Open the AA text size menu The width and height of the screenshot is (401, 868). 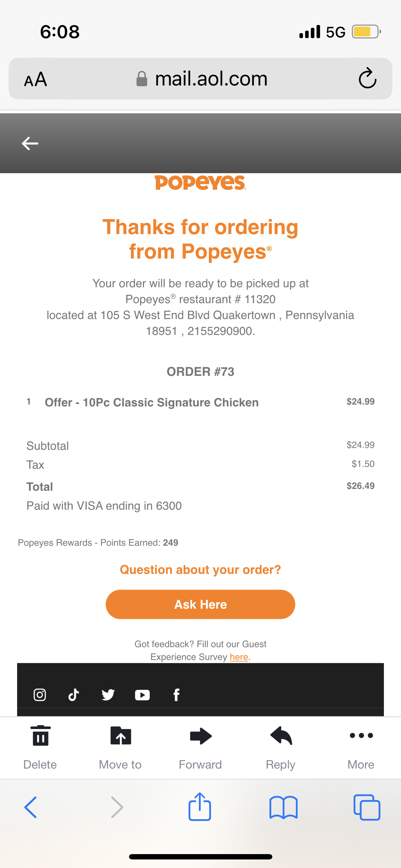click(36, 79)
